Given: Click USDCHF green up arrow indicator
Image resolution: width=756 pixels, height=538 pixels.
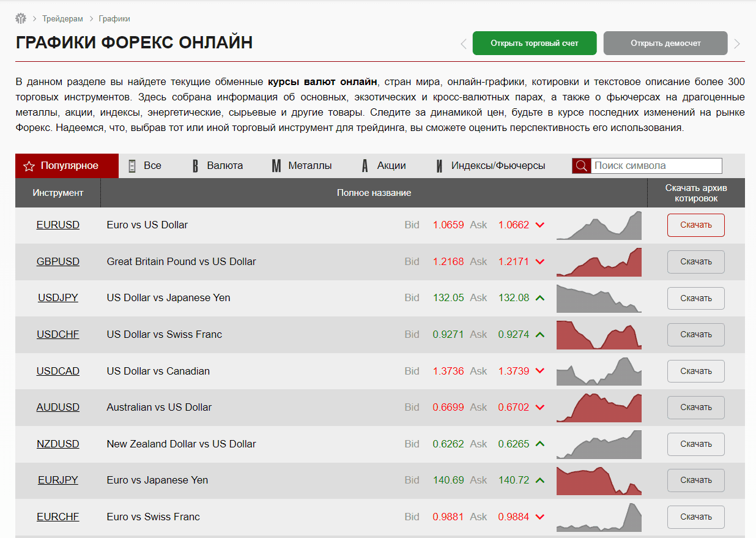Looking at the screenshot, I should pos(539,335).
